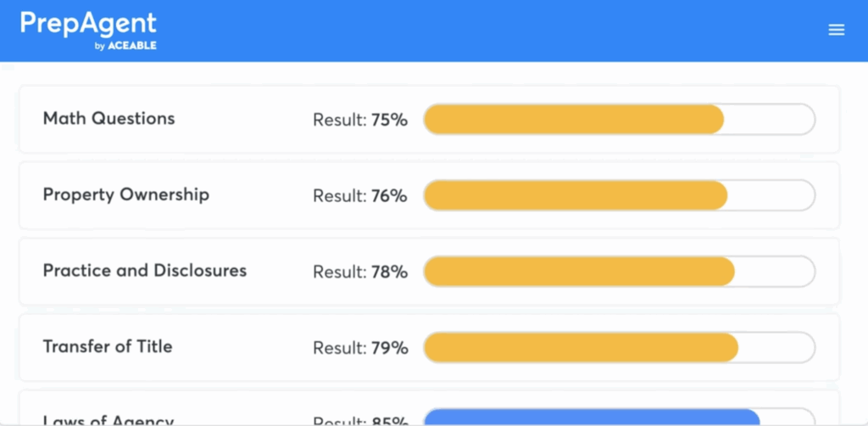Select the Transfer of Title category
Screen dimensions: 868x426
click(108, 347)
